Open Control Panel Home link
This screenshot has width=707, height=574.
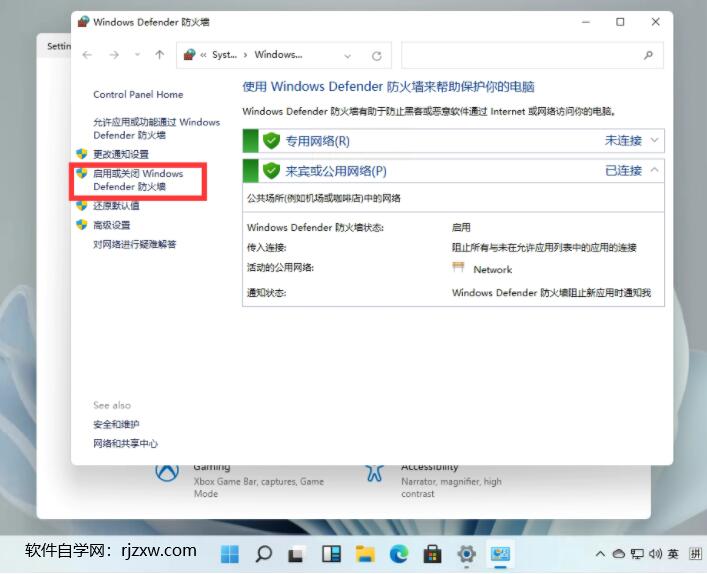pyautogui.click(x=138, y=95)
